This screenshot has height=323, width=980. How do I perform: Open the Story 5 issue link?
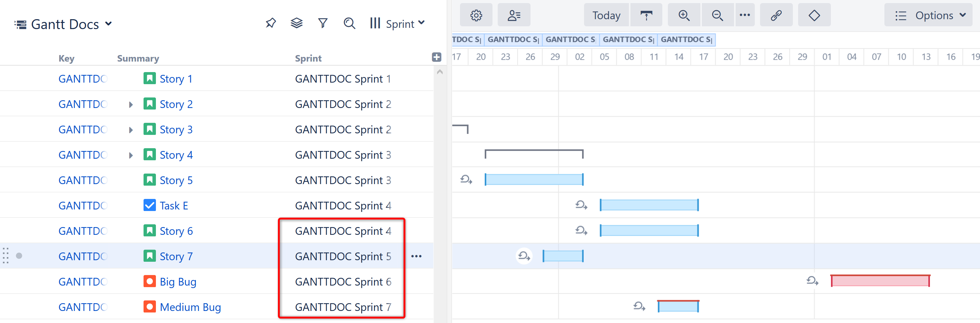point(176,180)
